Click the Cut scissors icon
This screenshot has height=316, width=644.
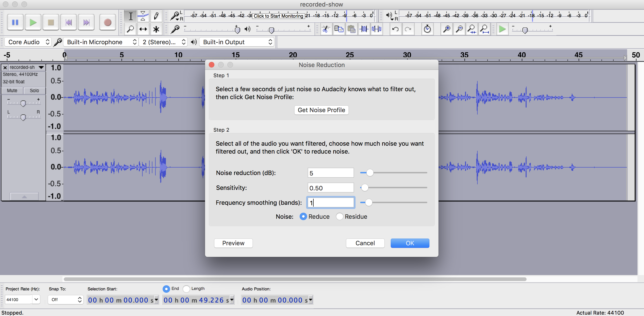[326, 29]
